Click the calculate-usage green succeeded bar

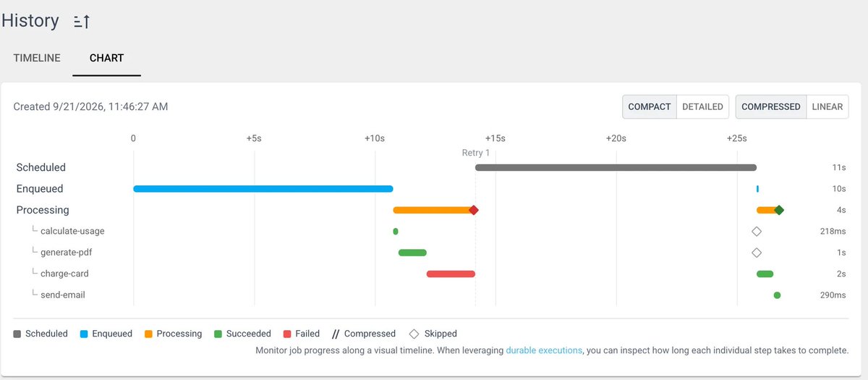396,232
